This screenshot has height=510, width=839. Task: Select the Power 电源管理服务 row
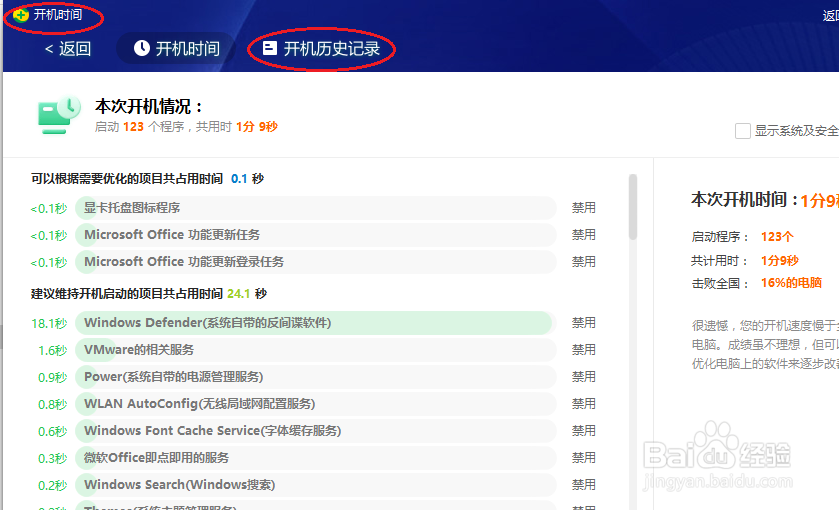[316, 377]
